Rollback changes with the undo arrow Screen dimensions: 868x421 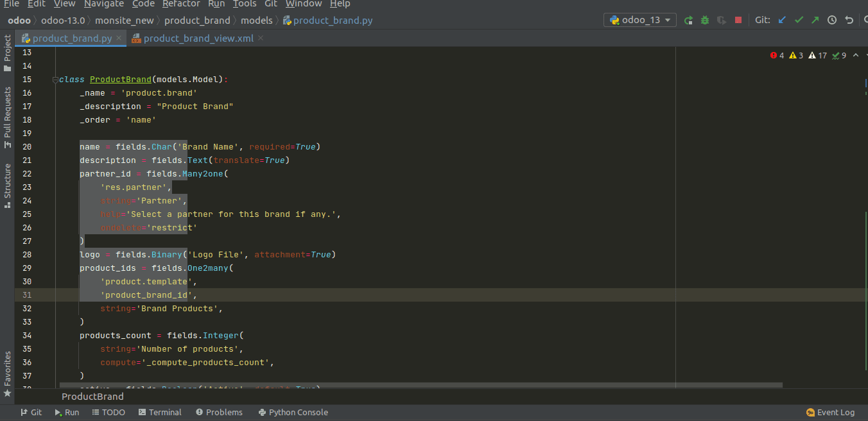coord(849,20)
